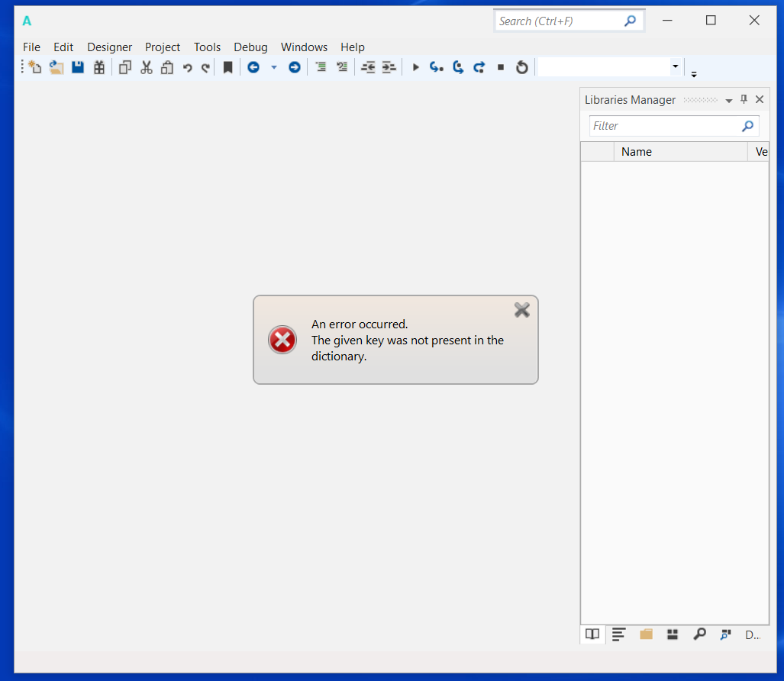Open the Windows menu
This screenshot has height=681, width=784.
(x=304, y=47)
